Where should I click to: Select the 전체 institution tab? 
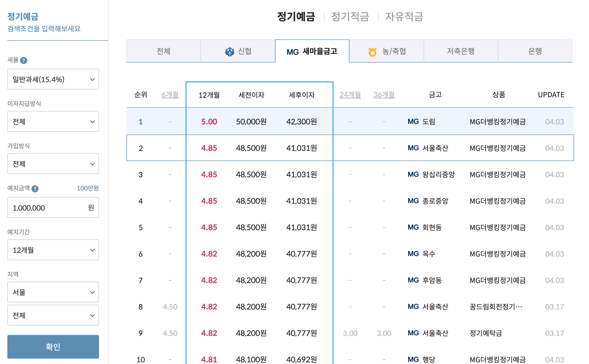pyautogui.click(x=163, y=51)
